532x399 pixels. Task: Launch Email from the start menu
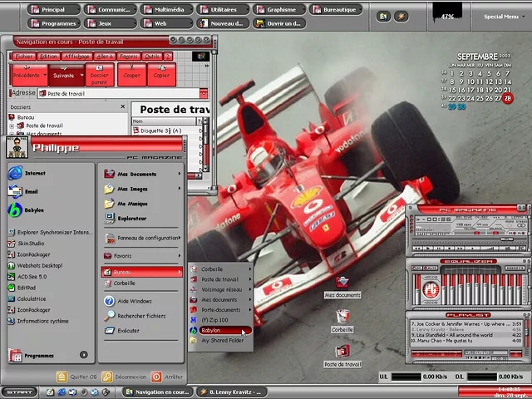coord(30,191)
